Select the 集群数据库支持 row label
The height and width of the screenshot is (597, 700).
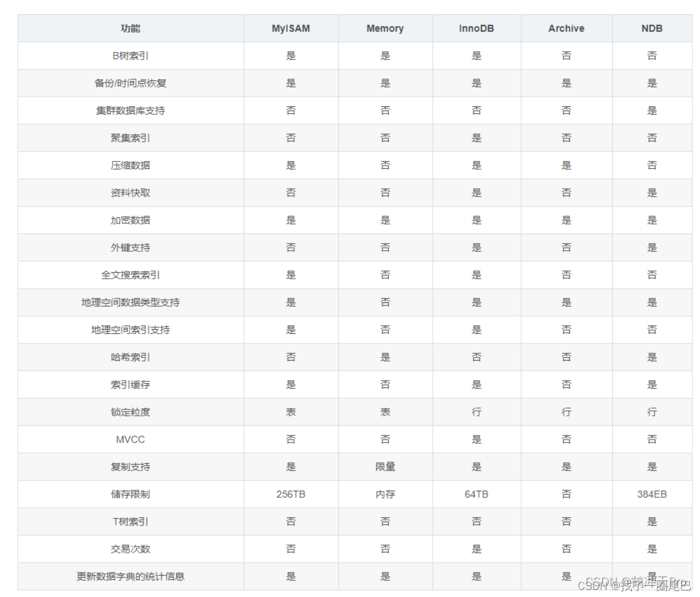pyautogui.click(x=131, y=110)
